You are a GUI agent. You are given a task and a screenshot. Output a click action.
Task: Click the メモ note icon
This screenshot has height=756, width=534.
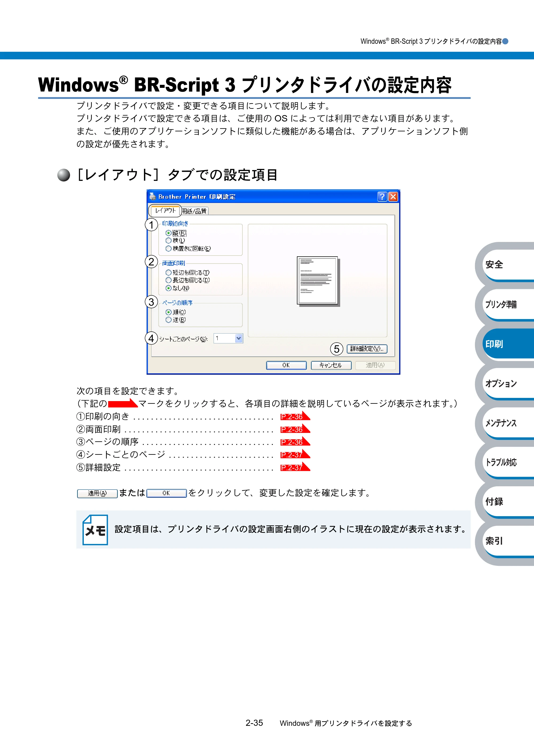pos(95,530)
